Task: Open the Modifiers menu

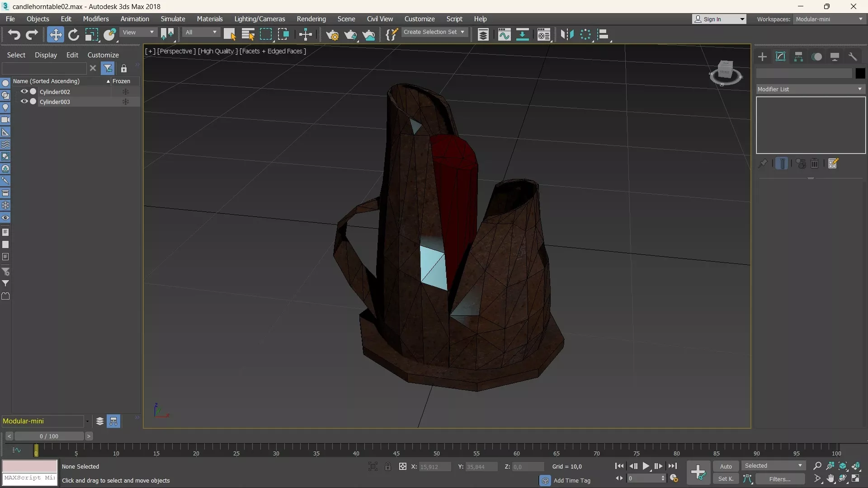Action: coord(96,19)
